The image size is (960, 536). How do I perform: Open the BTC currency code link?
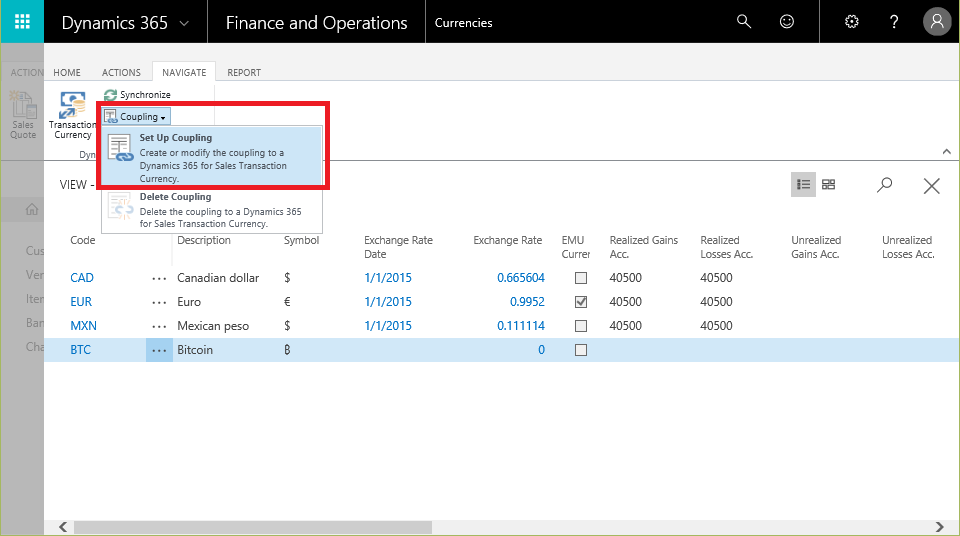tap(80, 350)
